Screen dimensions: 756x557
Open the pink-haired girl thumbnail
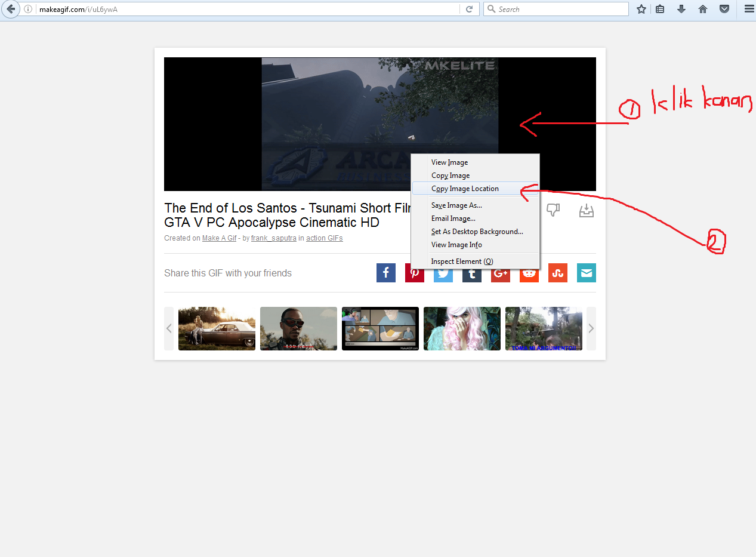pyautogui.click(x=462, y=328)
